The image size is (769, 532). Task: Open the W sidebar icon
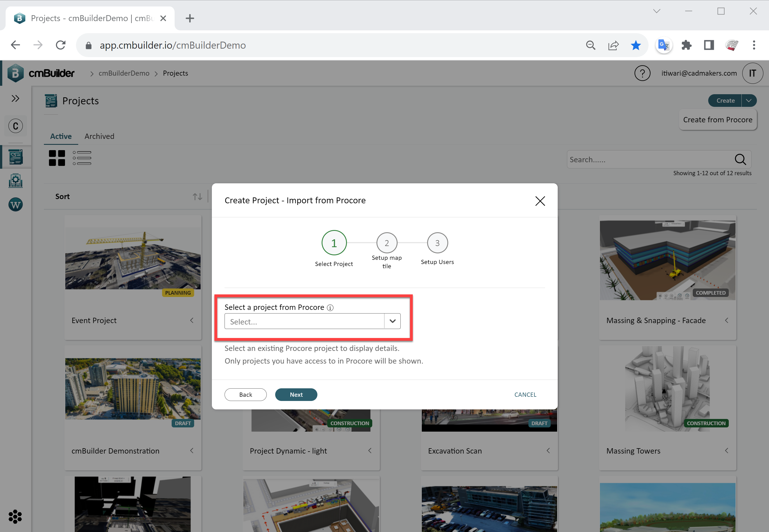point(15,205)
